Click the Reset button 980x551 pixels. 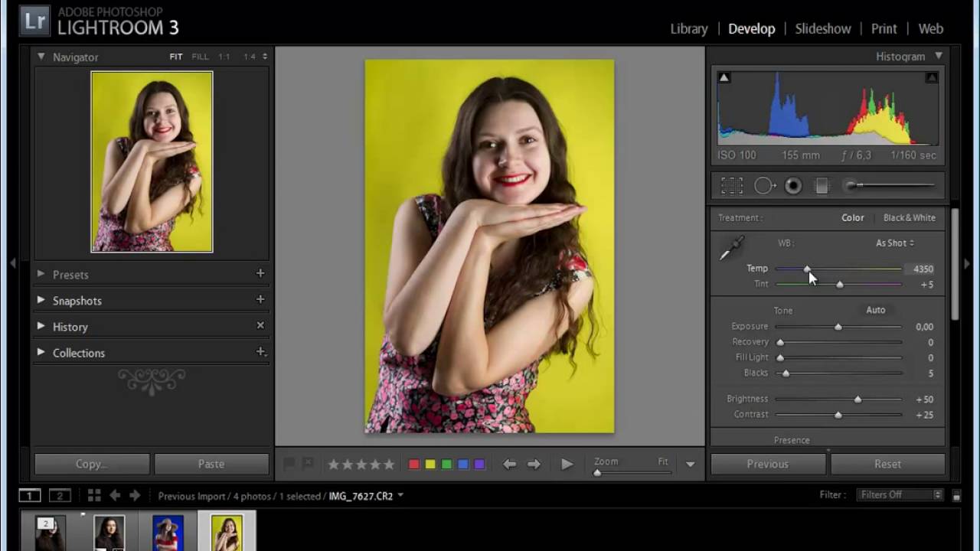(x=887, y=464)
